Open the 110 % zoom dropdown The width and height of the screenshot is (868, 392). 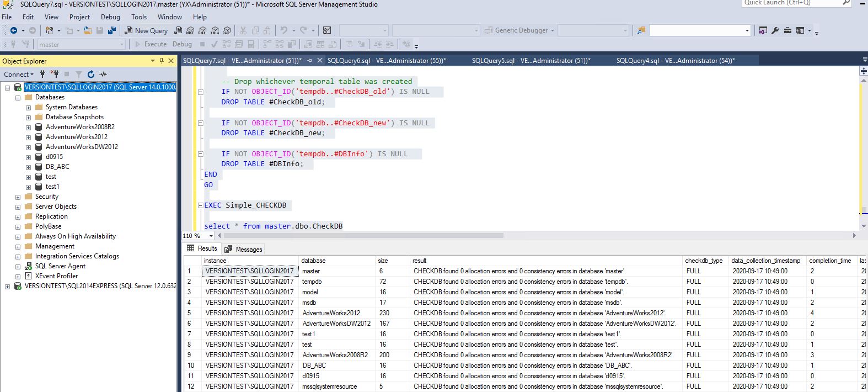point(211,236)
